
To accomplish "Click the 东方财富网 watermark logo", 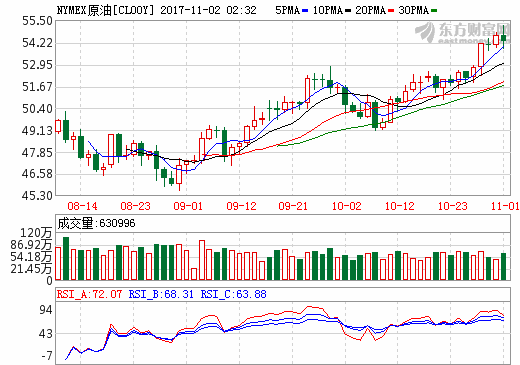I will click(x=463, y=32).
